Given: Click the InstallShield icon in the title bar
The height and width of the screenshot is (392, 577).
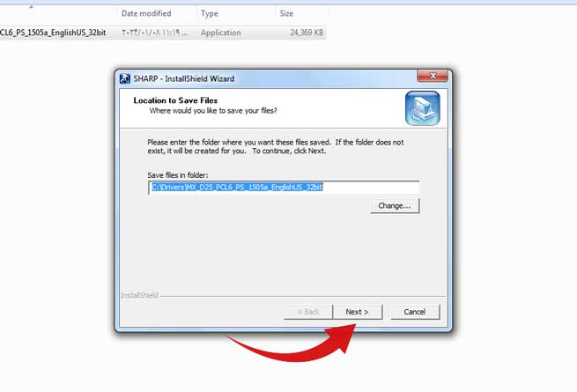Looking at the screenshot, I should coord(125,78).
